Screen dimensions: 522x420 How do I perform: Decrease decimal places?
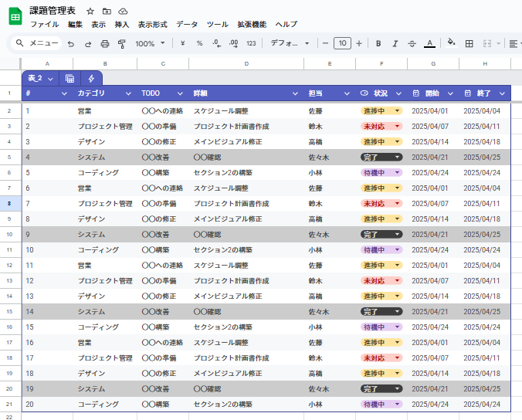coord(217,43)
